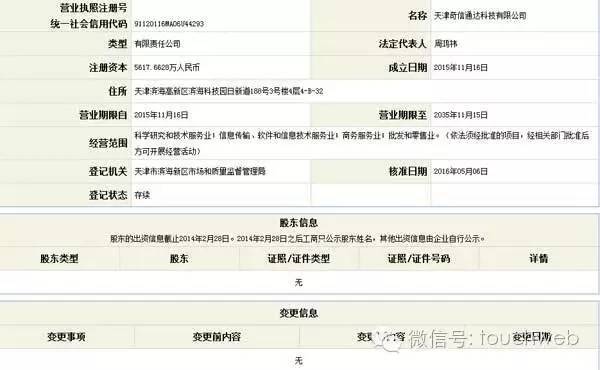
Task: Click the 证照/证件类型 column header
Action: point(299,259)
